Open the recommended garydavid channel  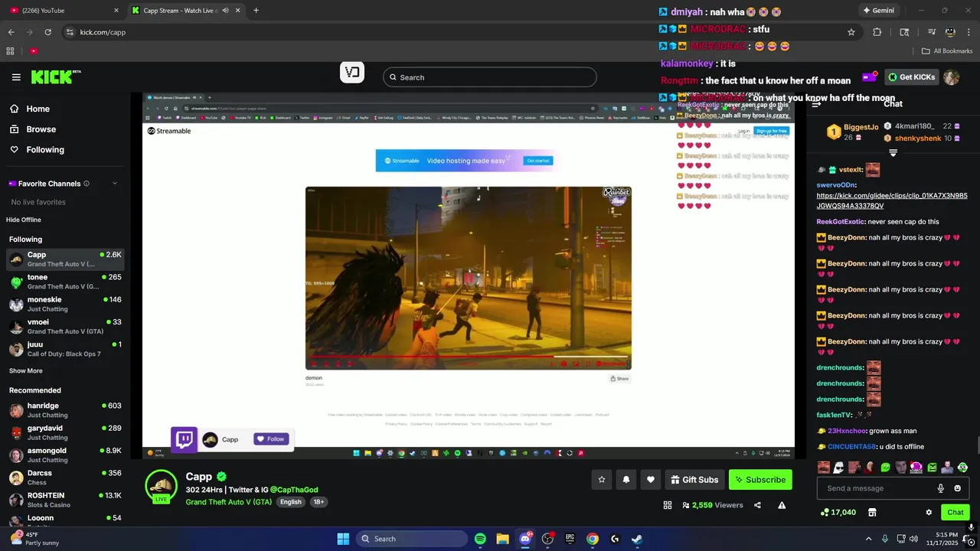point(65,432)
